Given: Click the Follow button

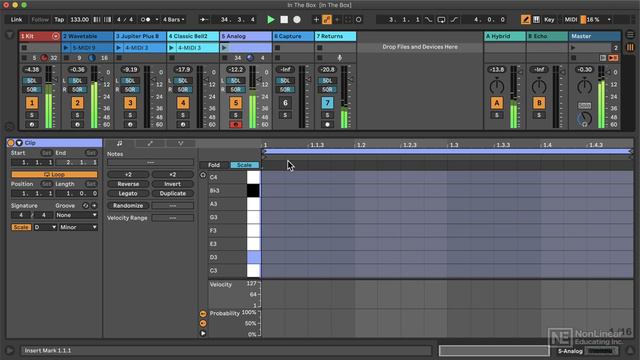Looking at the screenshot, I should 40,20.
